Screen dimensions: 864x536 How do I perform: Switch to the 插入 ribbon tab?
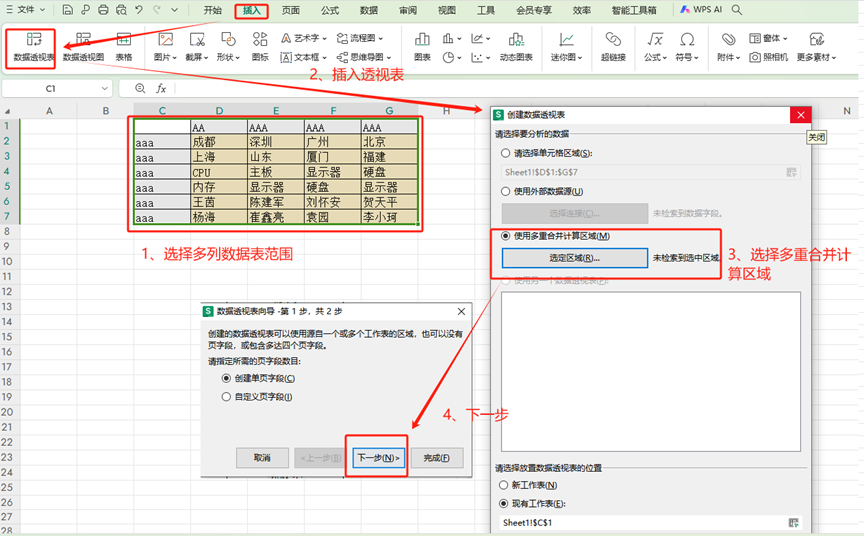[x=251, y=10]
